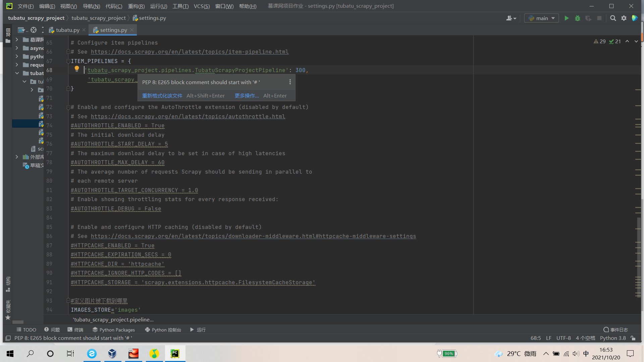Click the 21 typos indicator
The height and width of the screenshot is (362, 644).
pyautogui.click(x=615, y=41)
